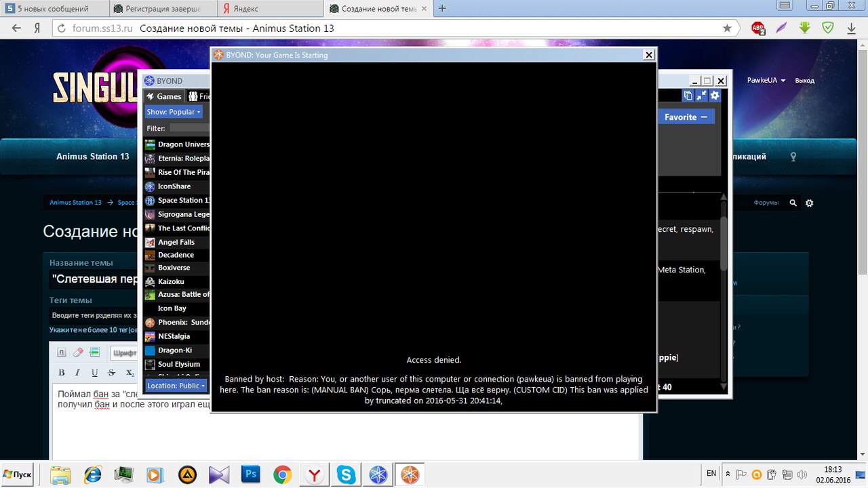Open Azusa: Battle game entry
Screen dimensions: 868x488
(177, 294)
